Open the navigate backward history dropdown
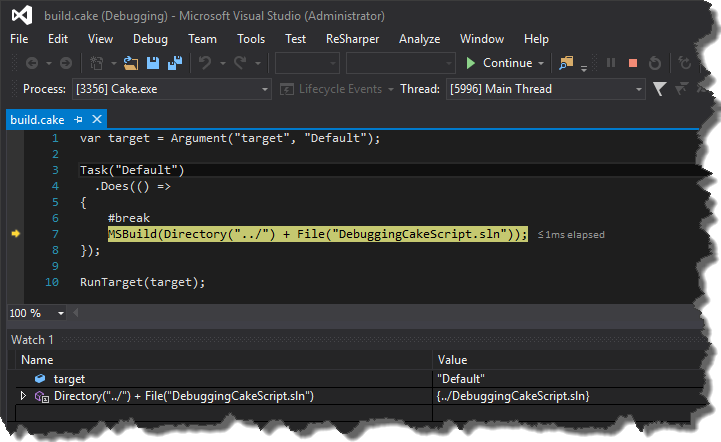Screen dimensions: 721x442 pyautogui.click(x=49, y=63)
